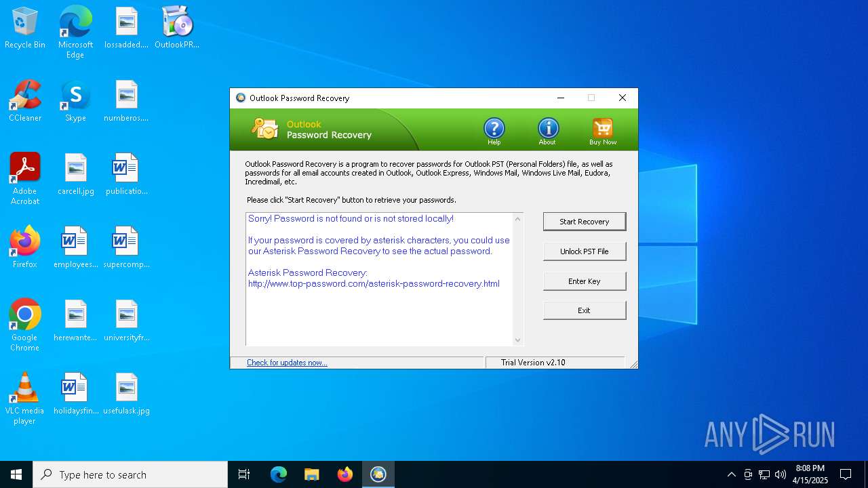Close the Outlook Password Recovery window
Screen dimensions: 868x488
tap(623, 98)
